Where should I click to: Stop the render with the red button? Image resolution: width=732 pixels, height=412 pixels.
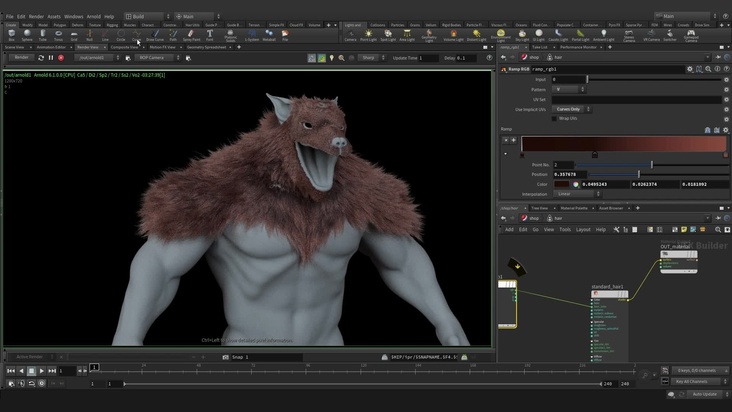[x=62, y=57]
